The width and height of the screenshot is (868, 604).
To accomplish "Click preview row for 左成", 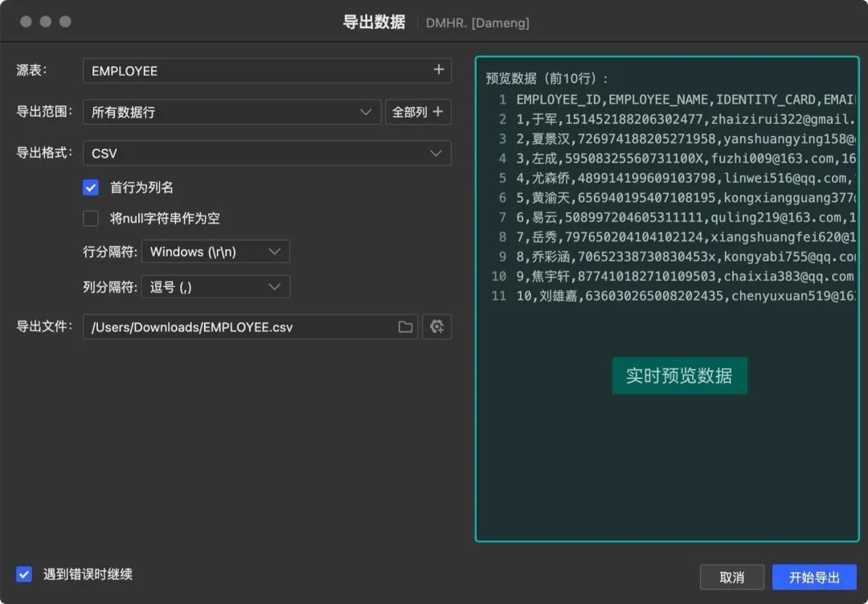I will pyautogui.click(x=686, y=158).
